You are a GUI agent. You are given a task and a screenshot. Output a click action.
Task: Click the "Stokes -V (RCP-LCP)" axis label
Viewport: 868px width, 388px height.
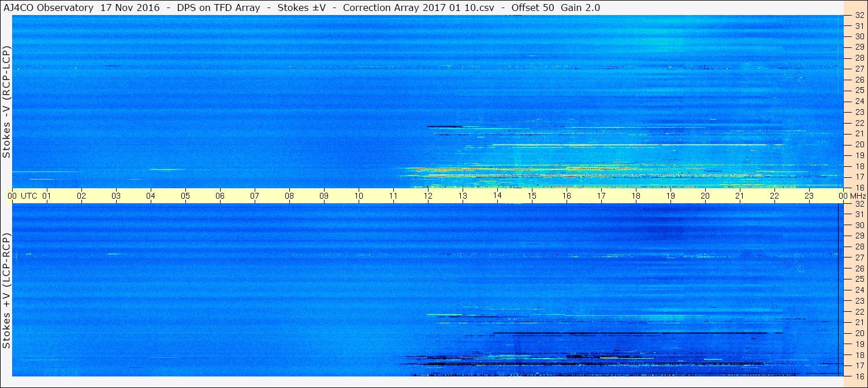coord(6,102)
